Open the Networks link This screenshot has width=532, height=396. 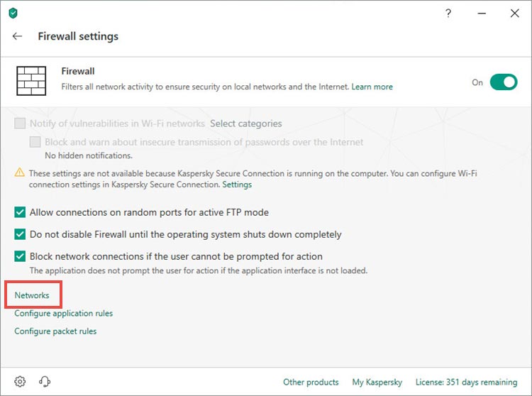pyautogui.click(x=32, y=295)
